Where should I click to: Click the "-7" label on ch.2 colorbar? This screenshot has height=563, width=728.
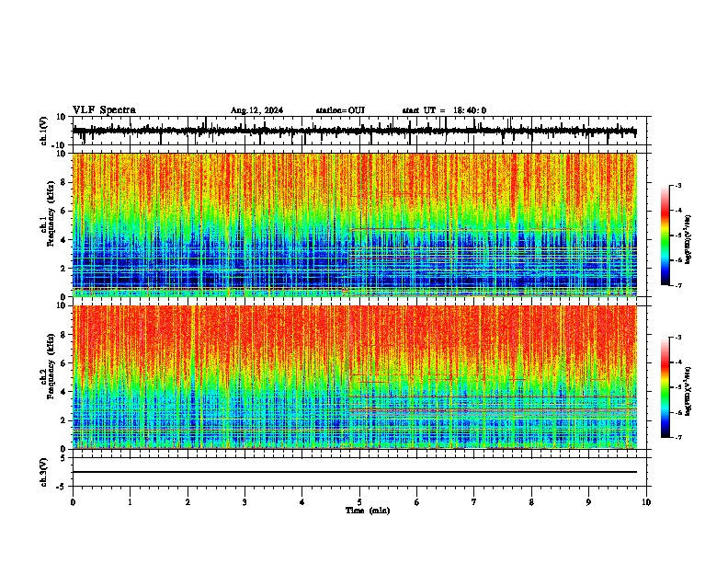677,438
